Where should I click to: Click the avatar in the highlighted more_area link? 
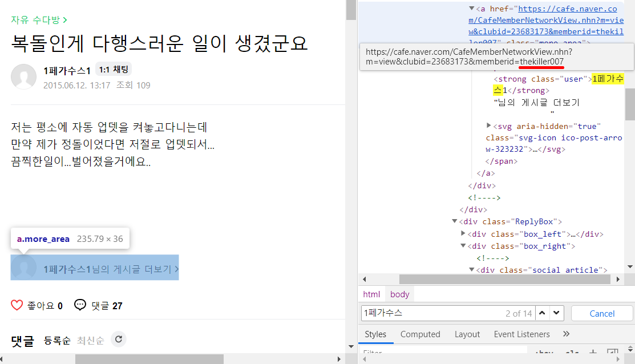(x=24, y=268)
